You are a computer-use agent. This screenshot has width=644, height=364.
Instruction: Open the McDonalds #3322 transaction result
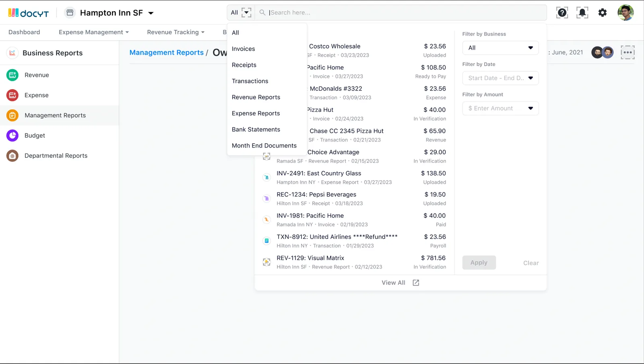[377, 93]
